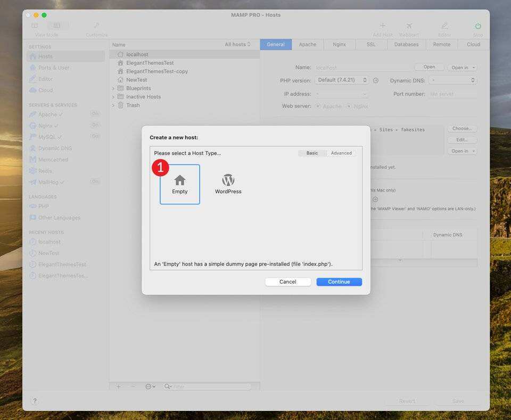Open the SSL tab

point(371,45)
